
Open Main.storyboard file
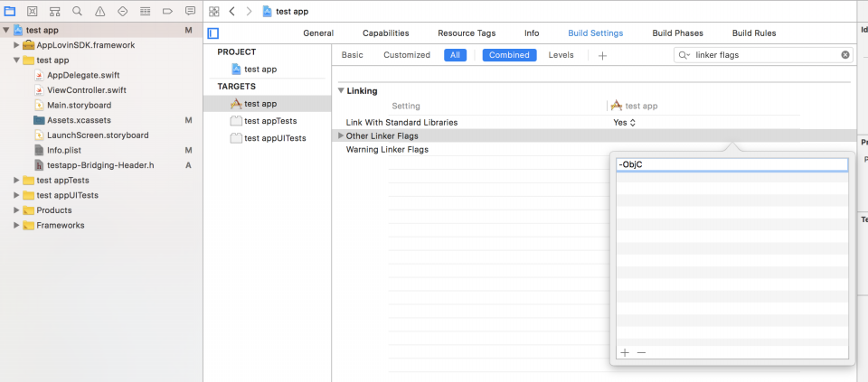(80, 105)
